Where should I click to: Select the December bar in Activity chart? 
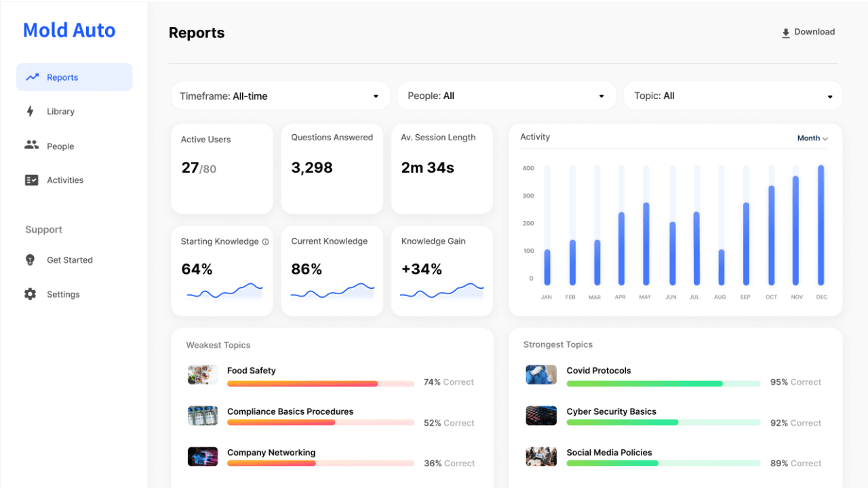[x=821, y=225]
